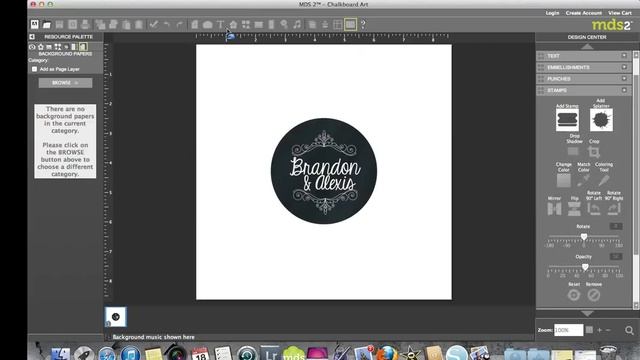Rotate stamp 90° Left
Viewport: 640px width, 360px height.
click(593, 209)
